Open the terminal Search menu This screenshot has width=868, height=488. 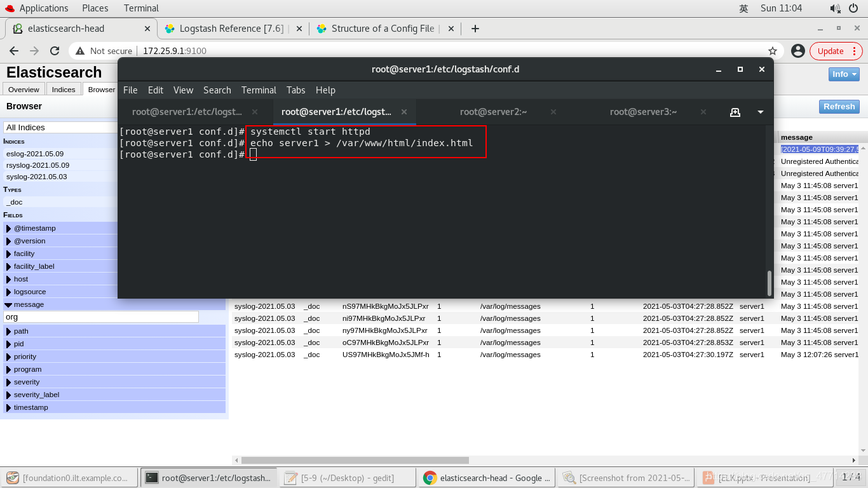coord(217,90)
